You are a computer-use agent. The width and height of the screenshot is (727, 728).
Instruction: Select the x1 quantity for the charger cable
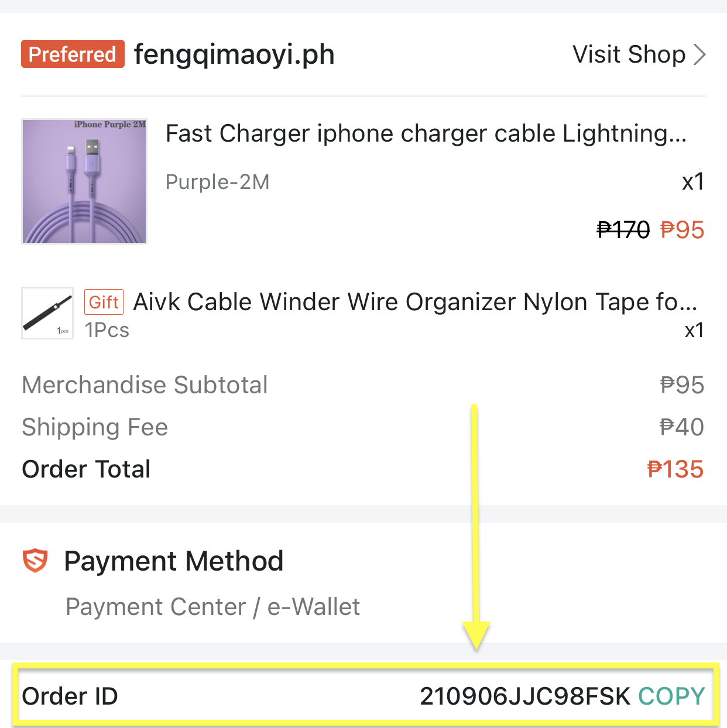693,182
